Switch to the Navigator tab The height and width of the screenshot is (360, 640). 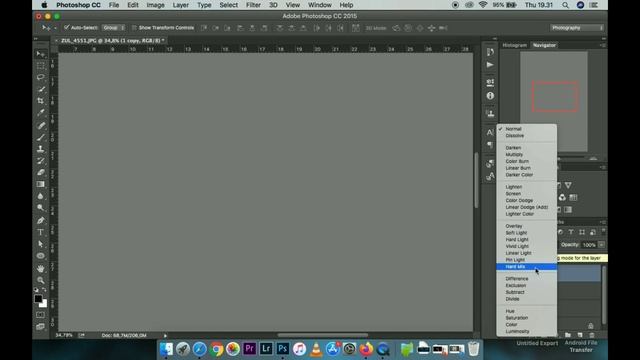[544, 45]
